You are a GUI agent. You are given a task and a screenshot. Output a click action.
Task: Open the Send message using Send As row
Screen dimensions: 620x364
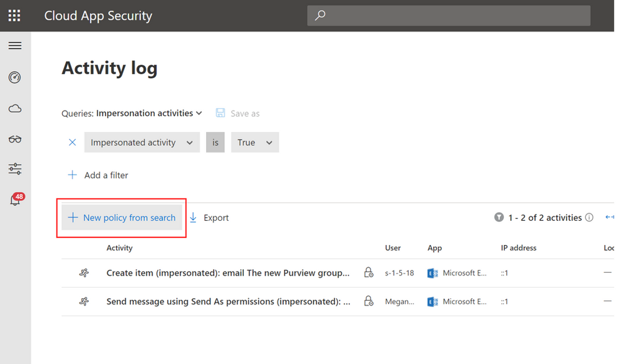pos(228,301)
